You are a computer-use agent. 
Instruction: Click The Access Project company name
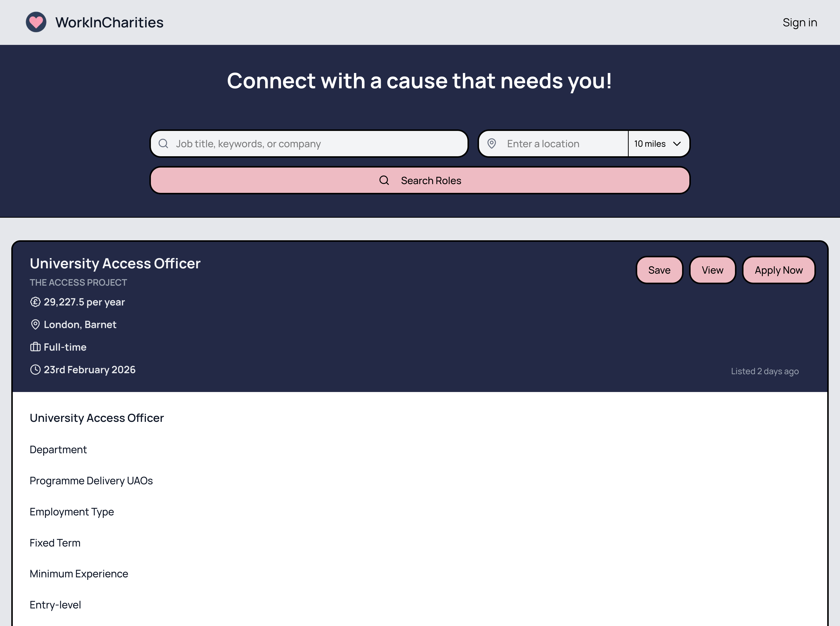(78, 282)
